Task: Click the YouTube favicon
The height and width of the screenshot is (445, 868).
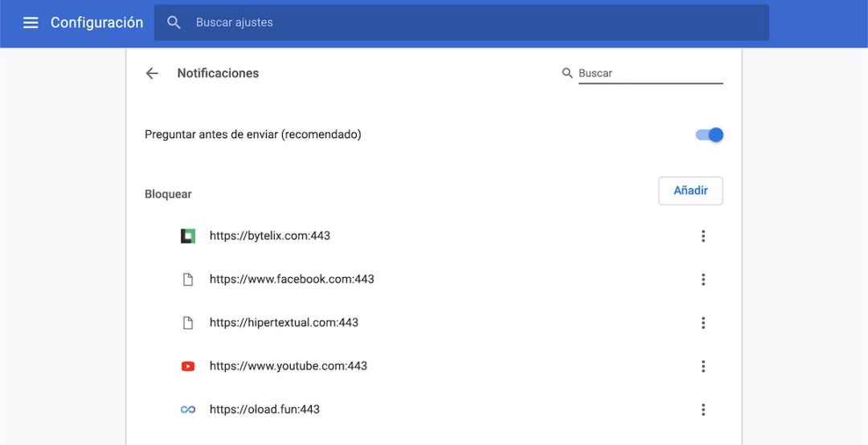Action: [x=188, y=366]
